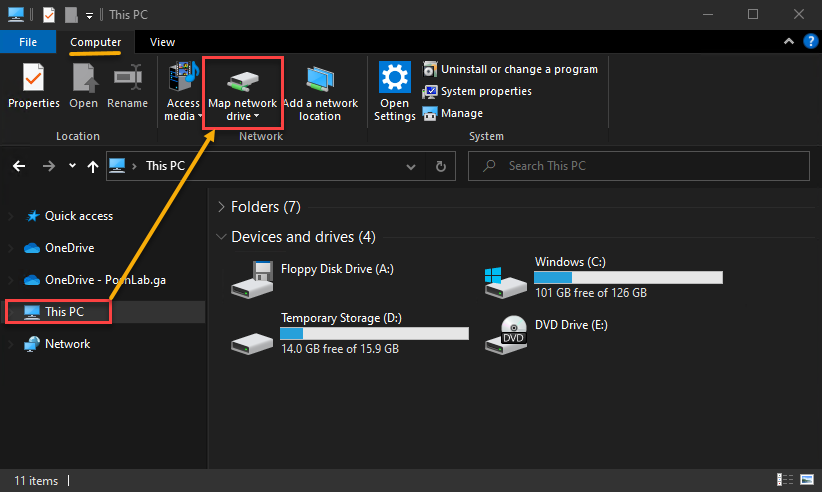Click the Properties ribbon icon
The height and width of the screenshot is (492, 822).
[34, 78]
